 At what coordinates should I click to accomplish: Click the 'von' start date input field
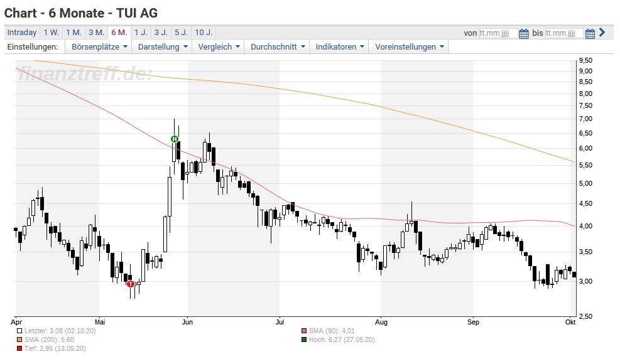point(498,33)
